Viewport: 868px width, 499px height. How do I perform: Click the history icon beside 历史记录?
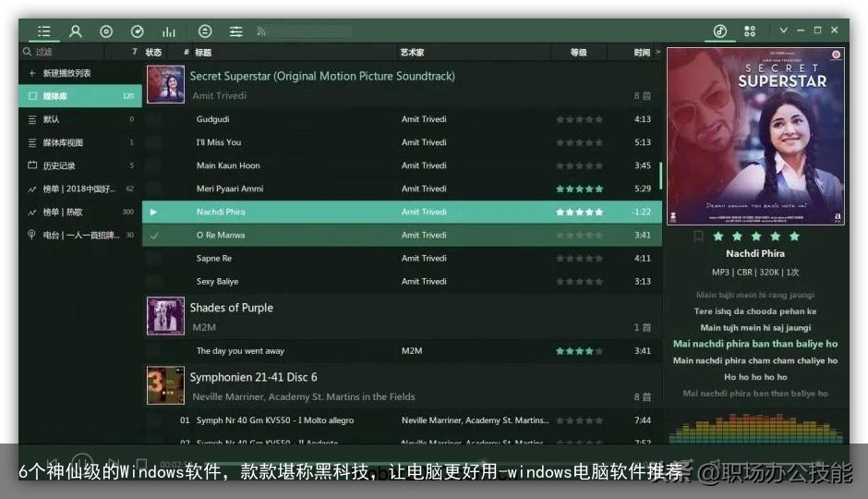tap(32, 165)
